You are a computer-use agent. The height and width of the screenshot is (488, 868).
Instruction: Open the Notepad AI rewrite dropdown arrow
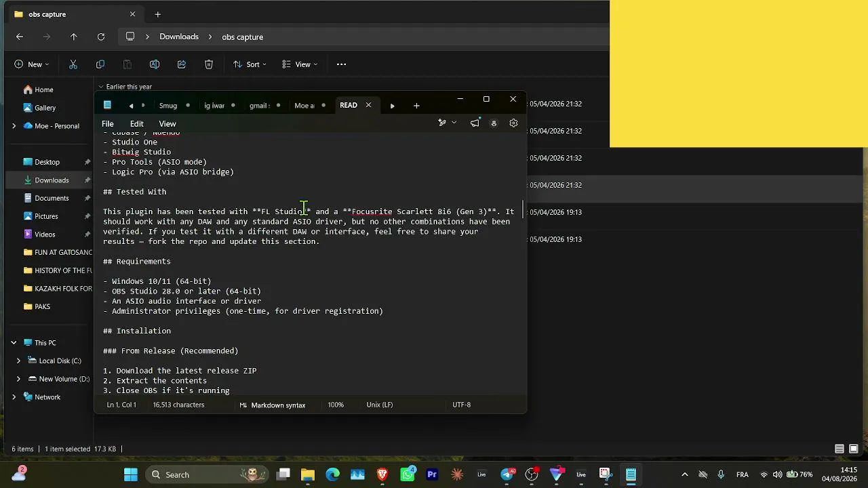pos(454,123)
